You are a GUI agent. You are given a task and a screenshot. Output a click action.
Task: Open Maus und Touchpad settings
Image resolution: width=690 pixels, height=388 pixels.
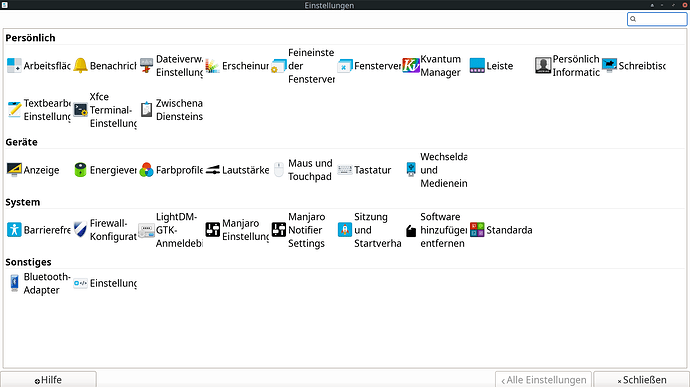(x=302, y=170)
